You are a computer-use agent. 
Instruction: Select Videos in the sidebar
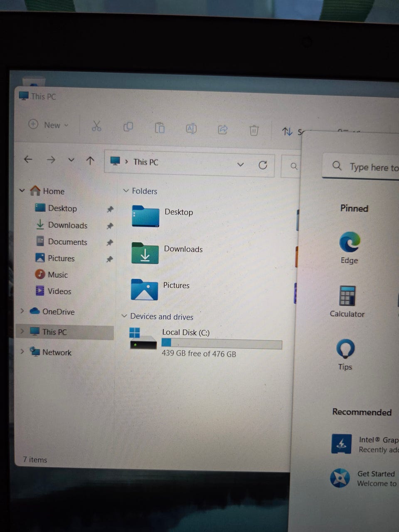[x=53, y=291]
